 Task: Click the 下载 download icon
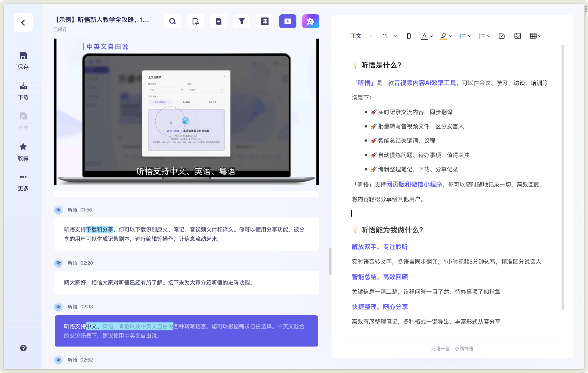pos(23,86)
